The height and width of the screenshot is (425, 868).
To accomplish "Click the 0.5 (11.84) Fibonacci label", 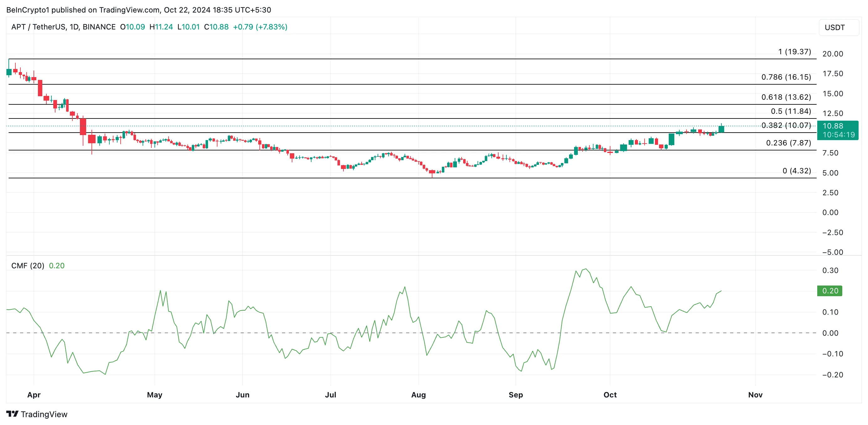I will click(791, 111).
